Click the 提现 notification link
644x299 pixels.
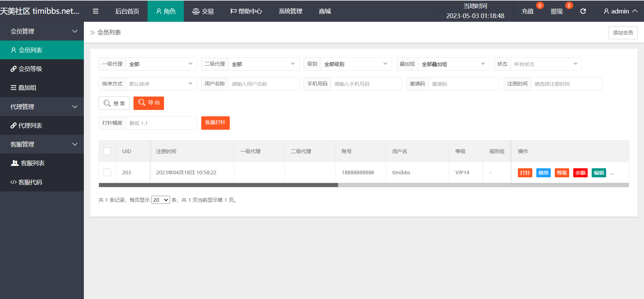click(557, 11)
